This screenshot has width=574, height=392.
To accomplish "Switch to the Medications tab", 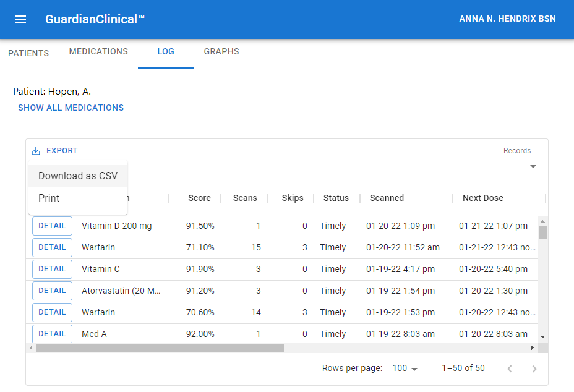I will click(x=98, y=52).
